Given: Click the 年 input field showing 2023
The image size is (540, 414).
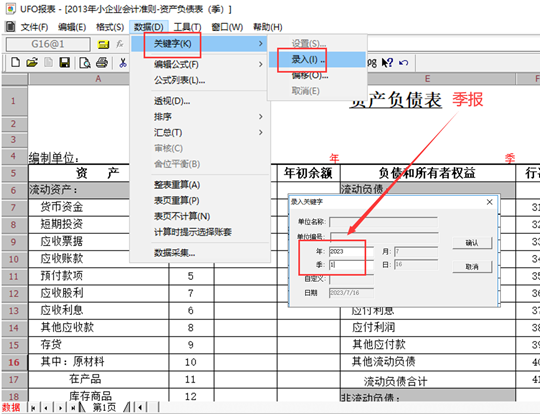Looking at the screenshot, I should pos(351,251).
